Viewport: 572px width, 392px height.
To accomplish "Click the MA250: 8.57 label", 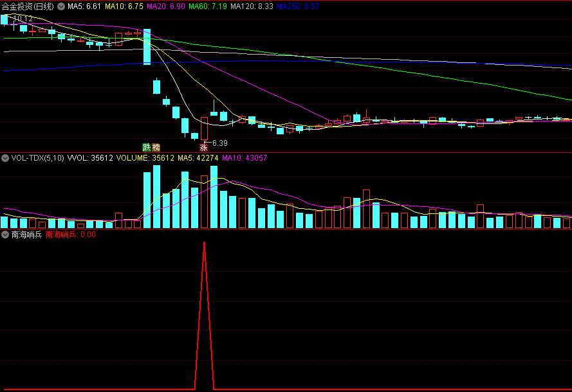I will point(298,6).
